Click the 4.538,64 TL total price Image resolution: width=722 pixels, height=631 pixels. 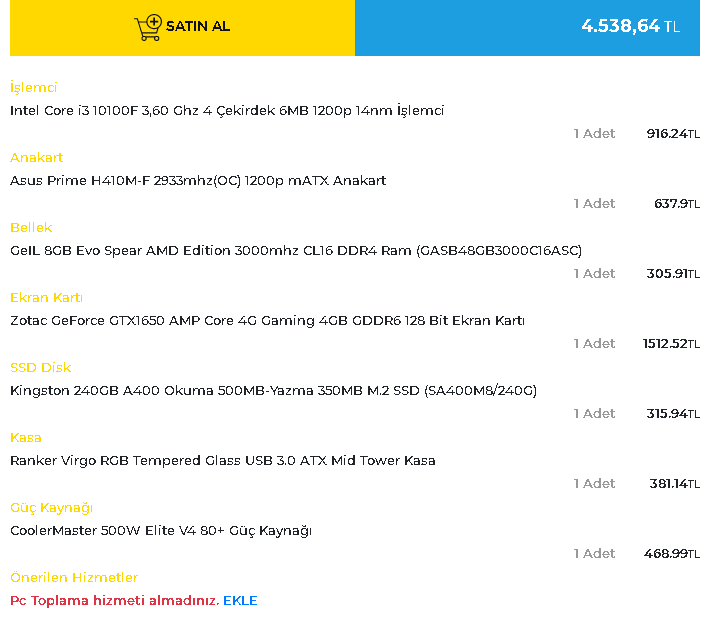630,26
